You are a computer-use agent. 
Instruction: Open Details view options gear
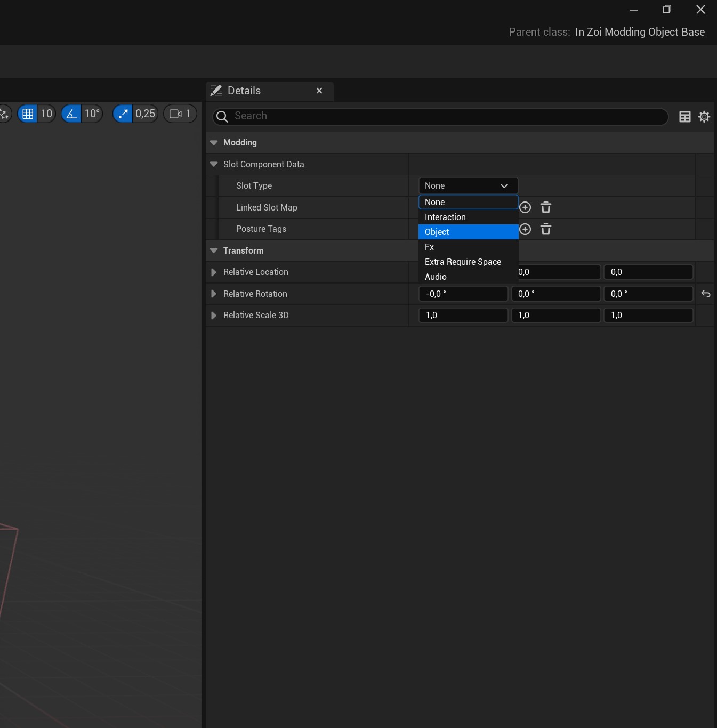[x=704, y=117]
